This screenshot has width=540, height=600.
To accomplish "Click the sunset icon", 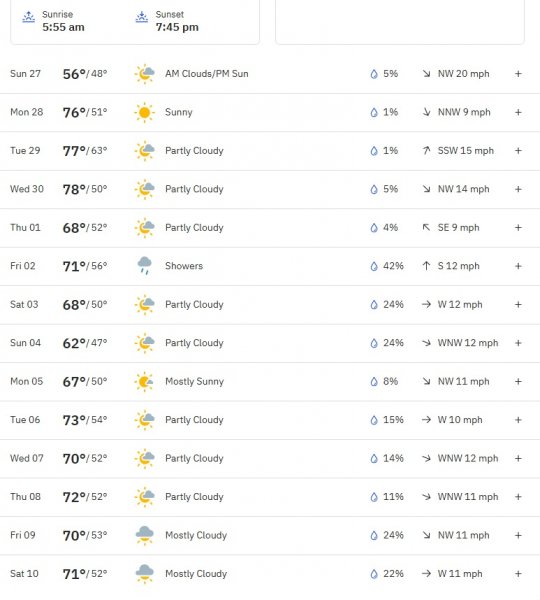I will (142, 17).
